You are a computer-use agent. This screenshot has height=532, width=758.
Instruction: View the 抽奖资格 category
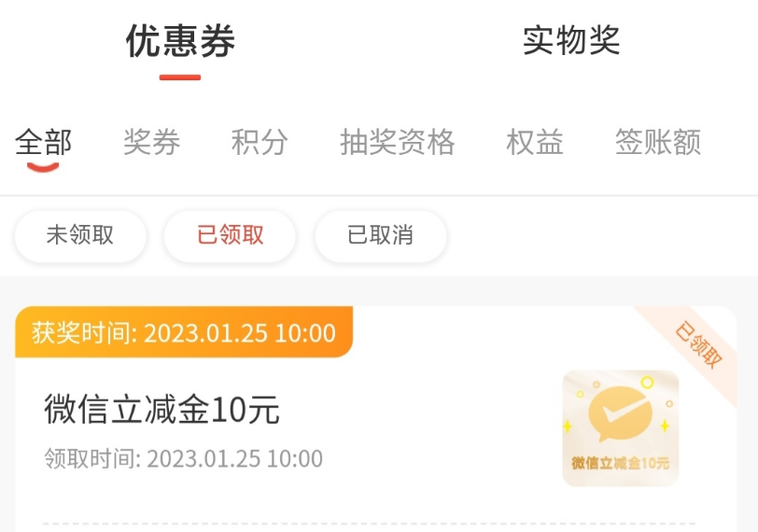[398, 142]
